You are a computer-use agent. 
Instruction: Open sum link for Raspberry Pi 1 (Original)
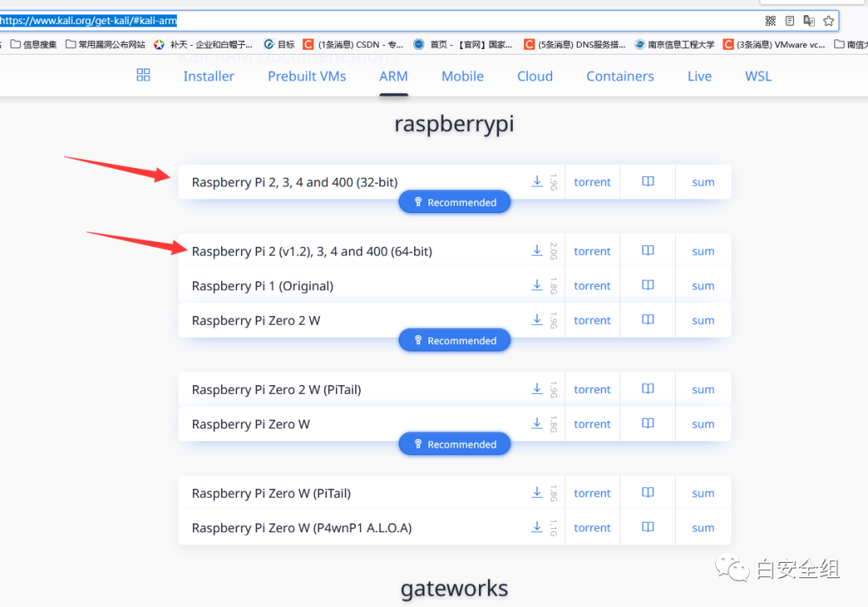click(703, 285)
